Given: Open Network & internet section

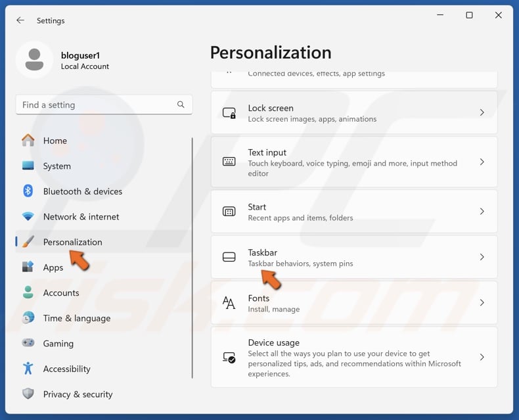Looking at the screenshot, I should (103, 217).
